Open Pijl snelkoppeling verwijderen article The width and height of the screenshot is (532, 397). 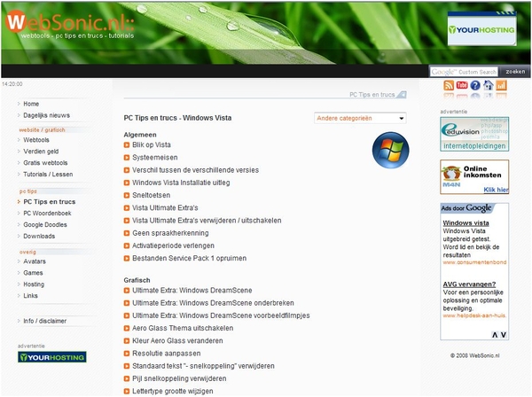pyautogui.click(x=179, y=378)
